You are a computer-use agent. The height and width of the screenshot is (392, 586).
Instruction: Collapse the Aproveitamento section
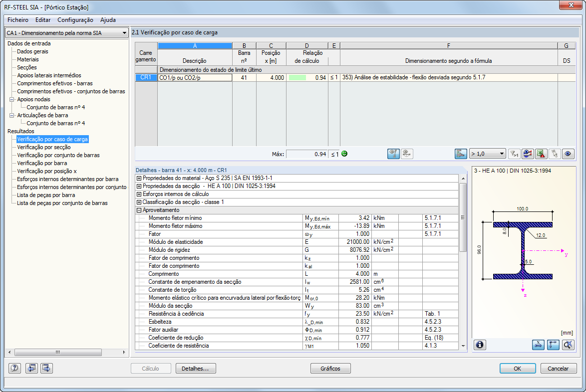(139, 210)
